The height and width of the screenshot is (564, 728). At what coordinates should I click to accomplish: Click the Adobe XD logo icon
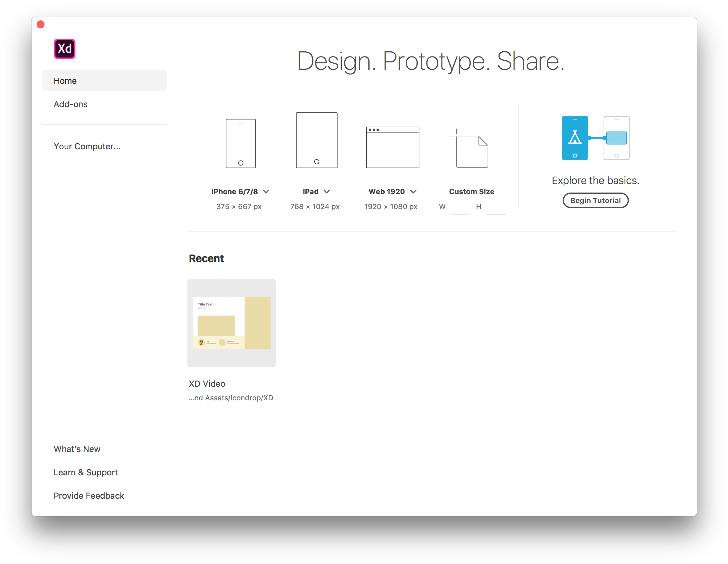pyautogui.click(x=65, y=49)
